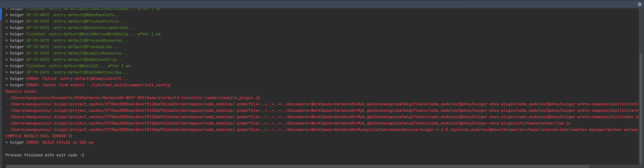Open the settings gear icon

pyautogui.click(x=640, y=4)
